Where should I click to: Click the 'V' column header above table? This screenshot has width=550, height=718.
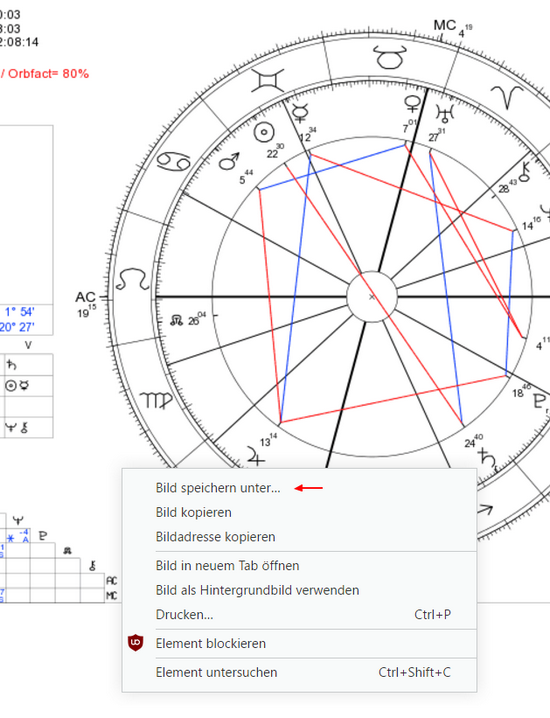click(x=28, y=345)
